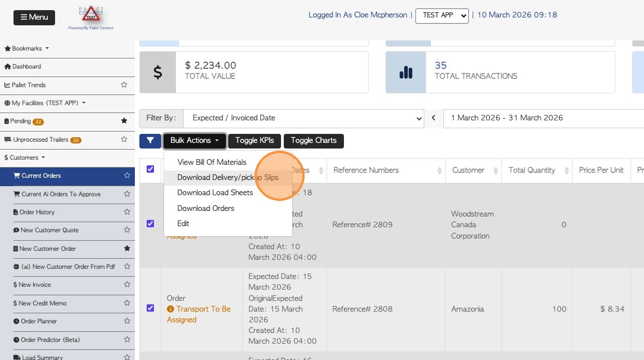This screenshot has width=644, height=360.
Task: Click the date range input field
Action: 542,118
